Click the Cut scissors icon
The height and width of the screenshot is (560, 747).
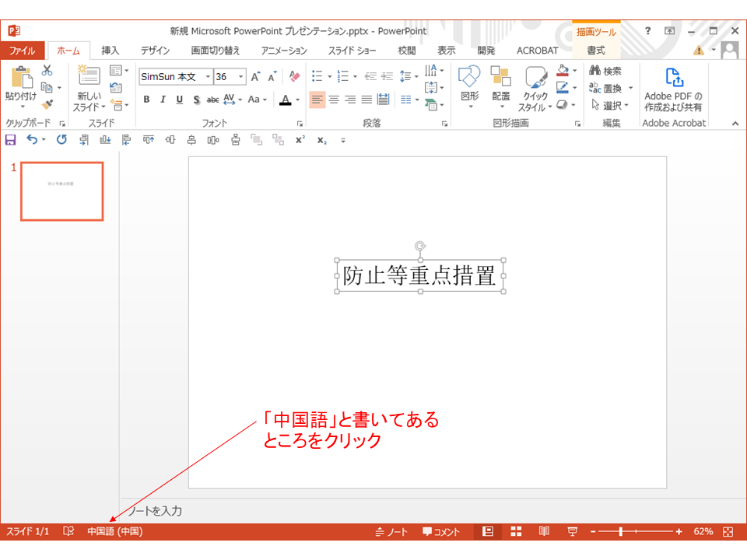pos(47,71)
